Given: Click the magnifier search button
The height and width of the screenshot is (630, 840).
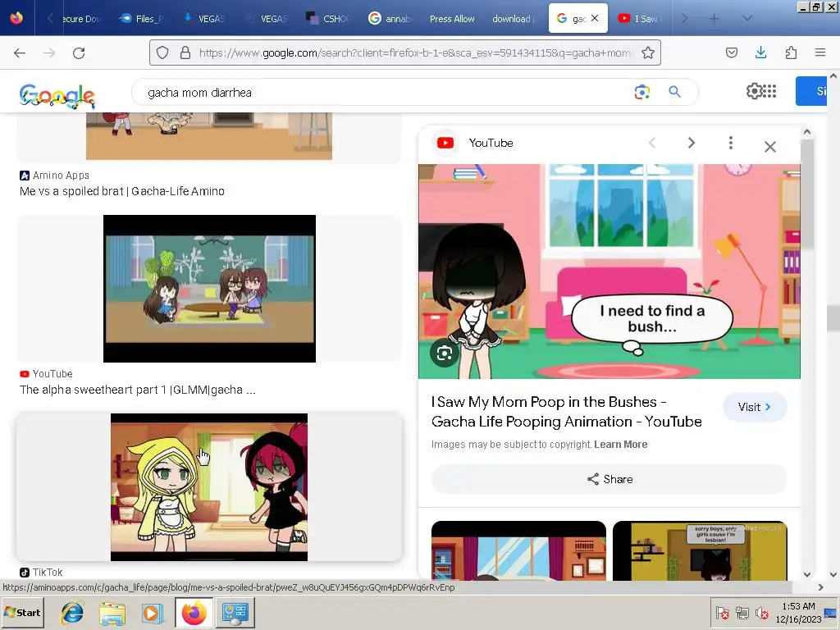Looking at the screenshot, I should (674, 92).
